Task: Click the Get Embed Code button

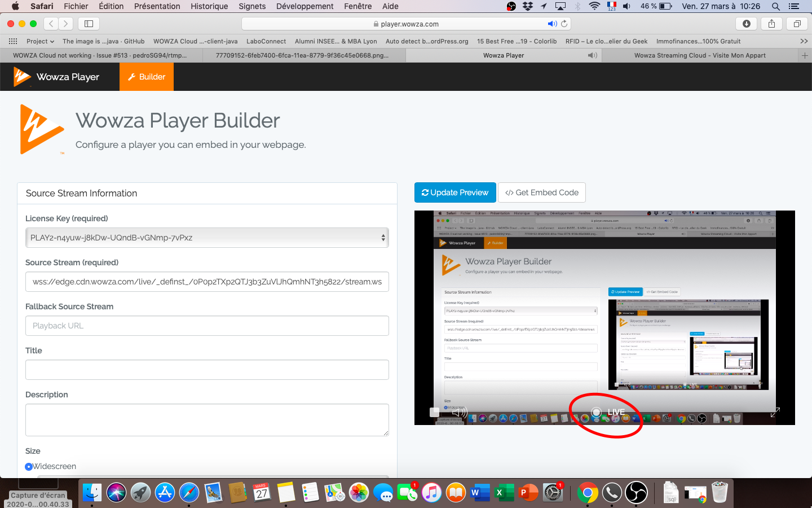Action: point(542,192)
